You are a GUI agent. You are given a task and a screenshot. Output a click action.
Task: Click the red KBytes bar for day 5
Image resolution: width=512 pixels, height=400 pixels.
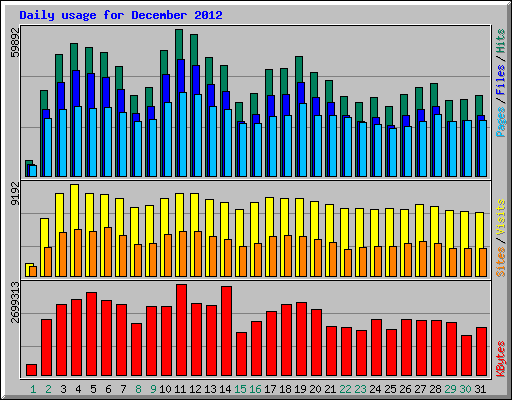pos(91,334)
